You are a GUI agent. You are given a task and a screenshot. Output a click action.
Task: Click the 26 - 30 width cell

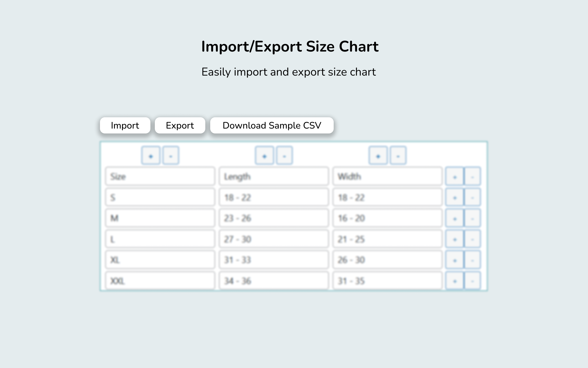387,260
